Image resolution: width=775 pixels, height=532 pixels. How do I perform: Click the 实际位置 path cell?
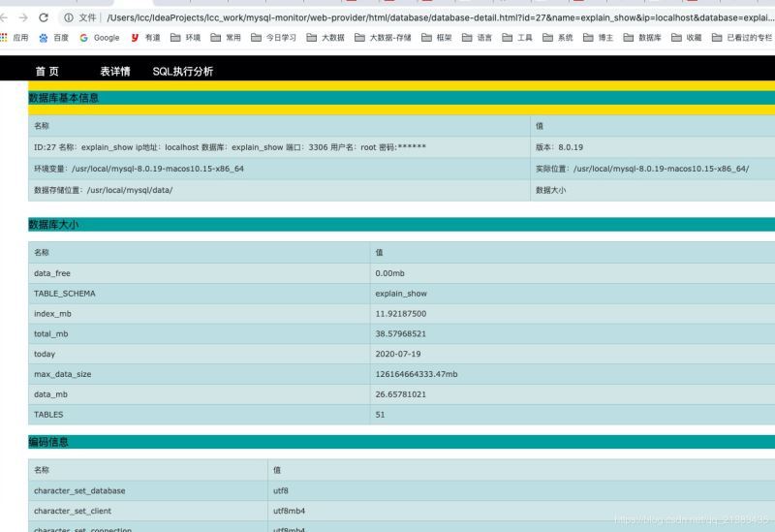click(652, 169)
